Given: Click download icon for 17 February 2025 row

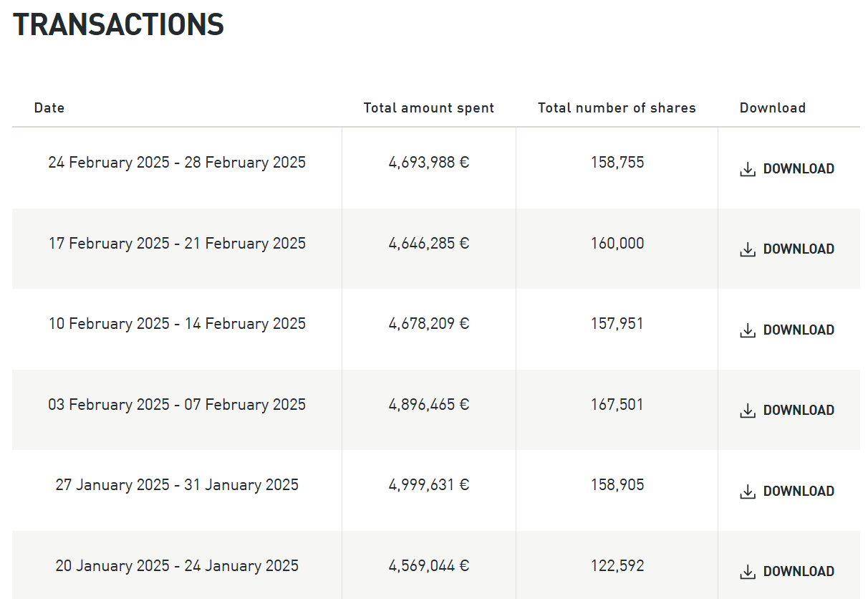Looking at the screenshot, I should (x=748, y=249).
